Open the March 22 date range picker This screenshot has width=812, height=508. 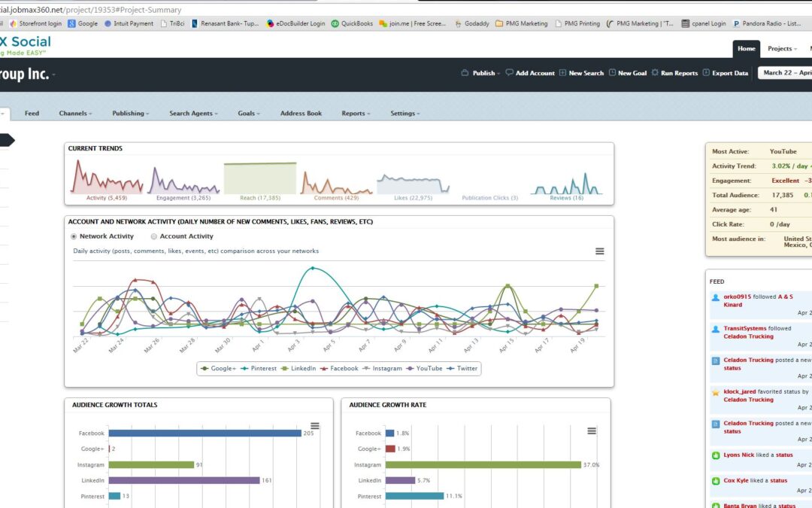click(x=785, y=73)
